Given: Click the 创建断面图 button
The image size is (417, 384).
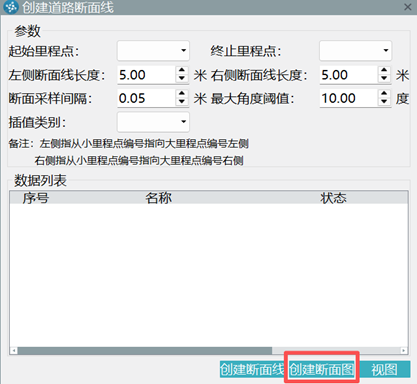Looking at the screenshot, I should [321, 369].
